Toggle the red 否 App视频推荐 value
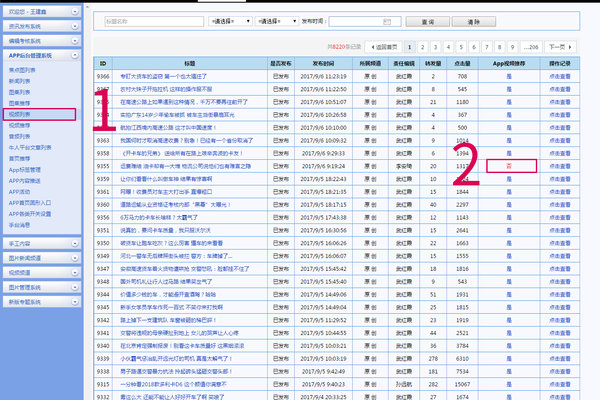Viewport: 600px width, 400px height. coord(508,164)
